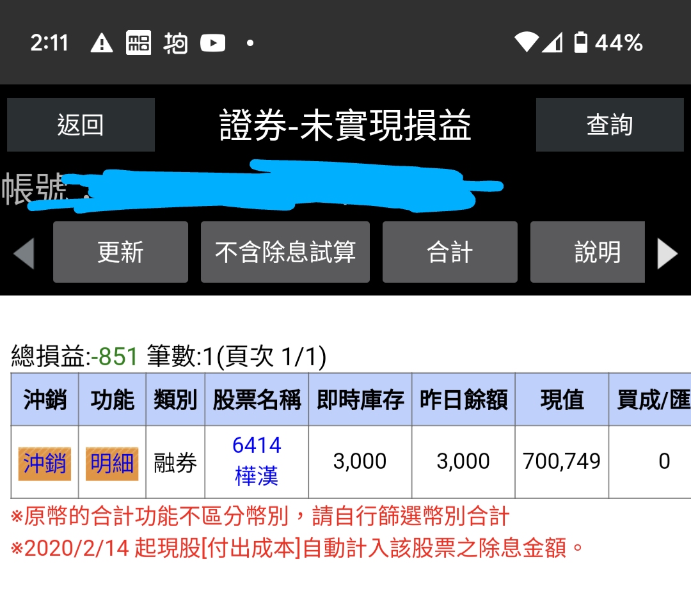Image resolution: width=691 pixels, height=616 pixels.
Task: Tap the 拍 notification icon
Action: point(175,43)
